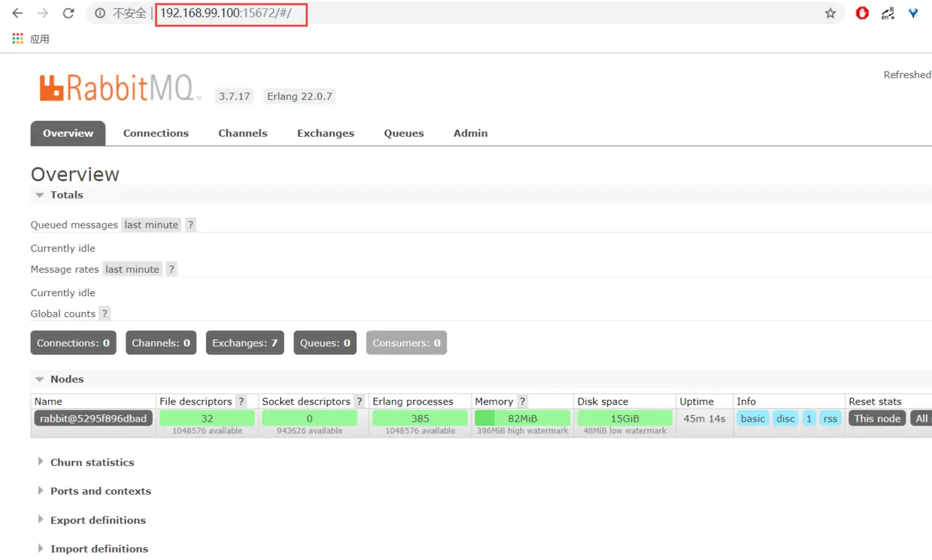The image size is (932, 560).
Task: Click the "?" icon next to Message rates
Action: pos(171,268)
